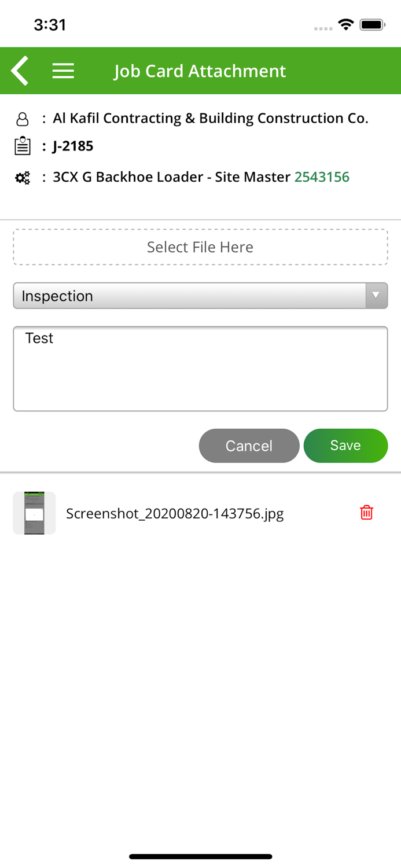Tap the machine serial number 2543156
The width and height of the screenshot is (401, 868).
[322, 177]
